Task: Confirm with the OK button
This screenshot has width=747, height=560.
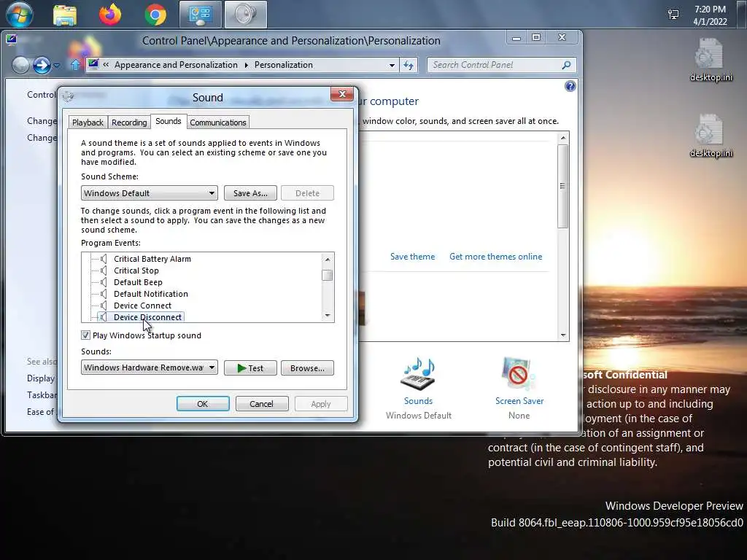Action: point(203,404)
